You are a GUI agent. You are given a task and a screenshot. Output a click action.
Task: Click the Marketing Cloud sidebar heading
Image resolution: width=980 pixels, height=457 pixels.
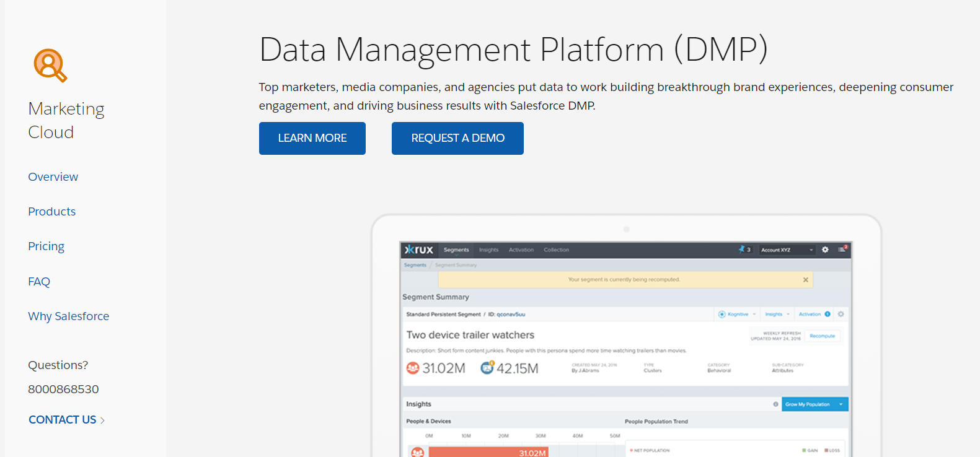(66, 120)
